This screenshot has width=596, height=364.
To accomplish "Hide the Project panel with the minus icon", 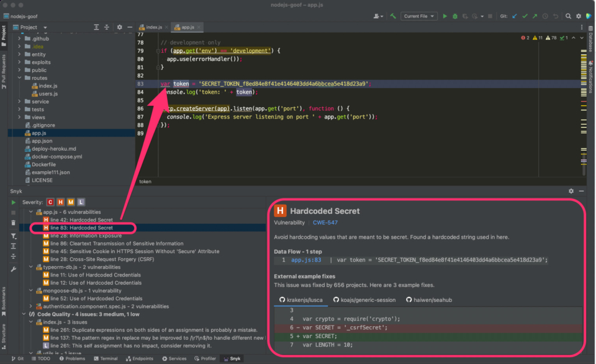I will [130, 27].
